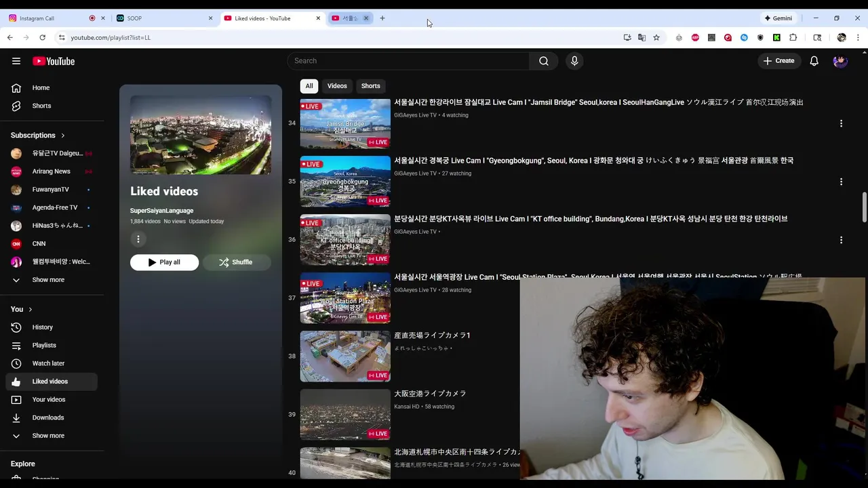Open History in the sidebar
868x488 pixels.
click(52, 327)
